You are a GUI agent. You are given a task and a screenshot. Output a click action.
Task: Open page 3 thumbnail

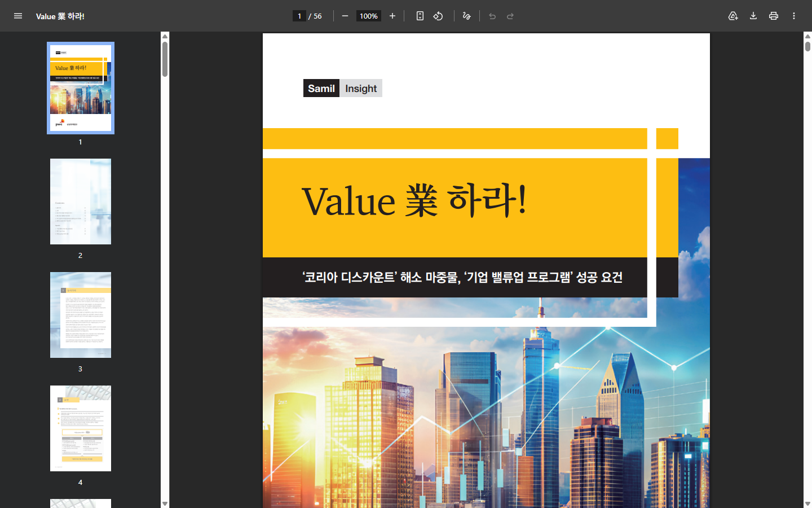(x=81, y=315)
